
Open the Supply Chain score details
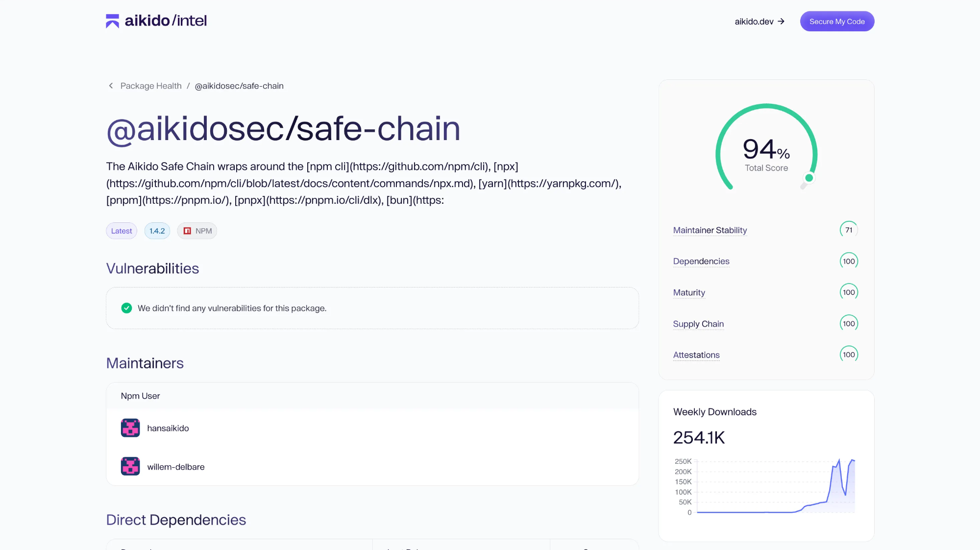pyautogui.click(x=698, y=324)
